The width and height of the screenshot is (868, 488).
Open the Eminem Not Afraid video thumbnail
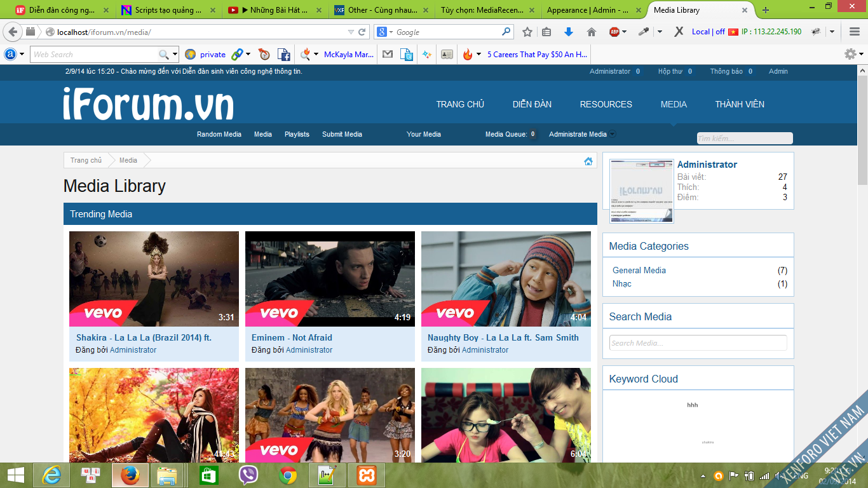pos(330,279)
